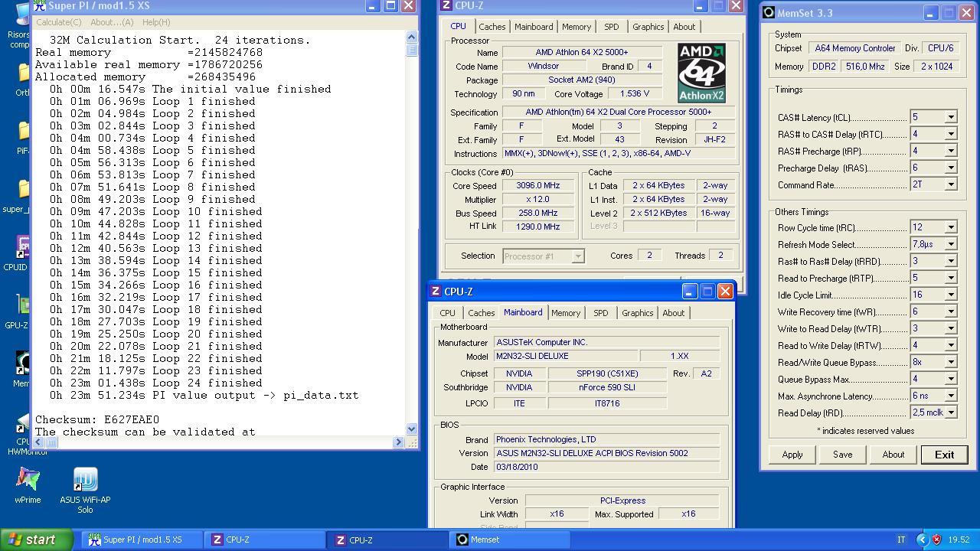Open Row Cycle time (tRC) dropdown

coord(950,228)
